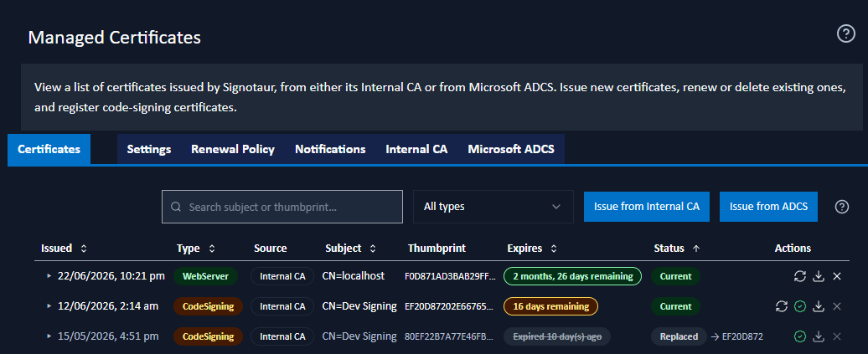Click the 15/05/2026, 4:51 pm date
Screen dimensions: 868x354
pos(108,336)
